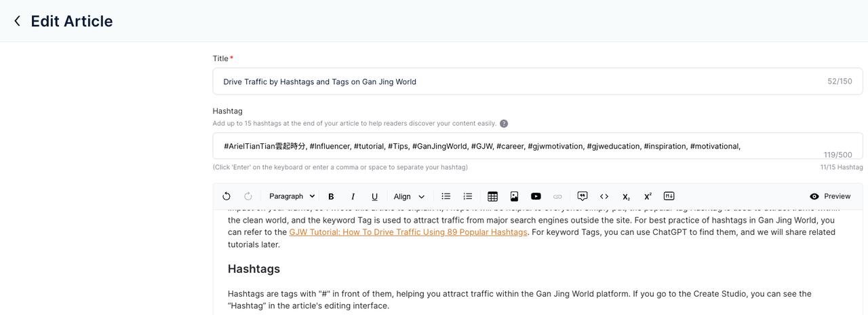The width and height of the screenshot is (868, 315).
Task: Click the Redo icon in the editor toolbar
Action: tap(248, 196)
